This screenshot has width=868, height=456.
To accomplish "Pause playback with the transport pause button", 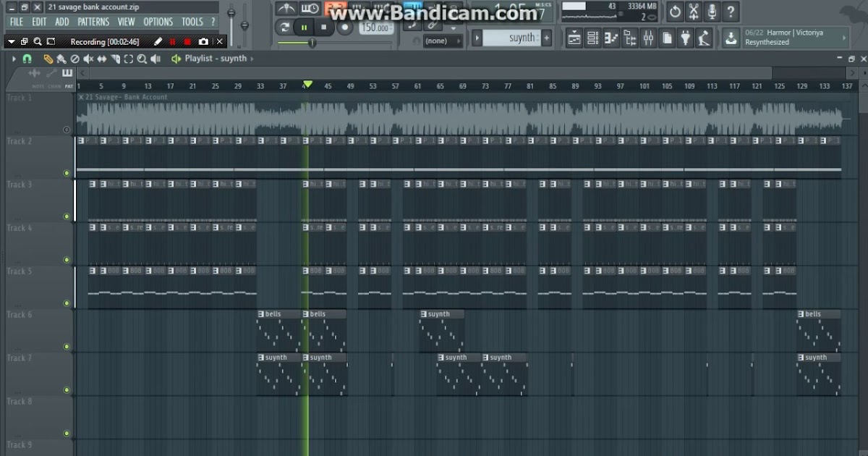I will click(x=304, y=28).
